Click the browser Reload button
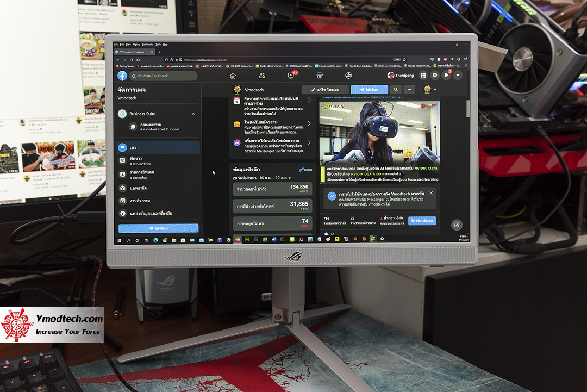Image resolution: width=587 pixels, height=392 pixels. (x=132, y=60)
